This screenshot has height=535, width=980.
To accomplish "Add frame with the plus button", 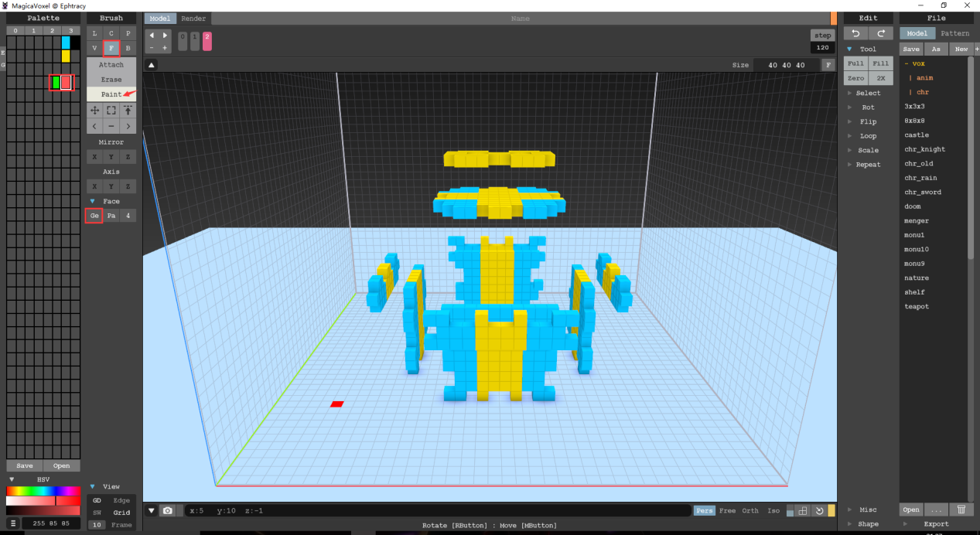I will coord(165,48).
